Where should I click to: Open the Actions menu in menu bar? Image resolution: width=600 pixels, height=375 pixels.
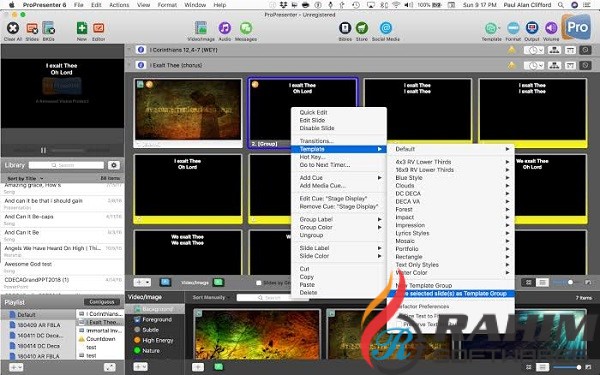(x=119, y=5)
